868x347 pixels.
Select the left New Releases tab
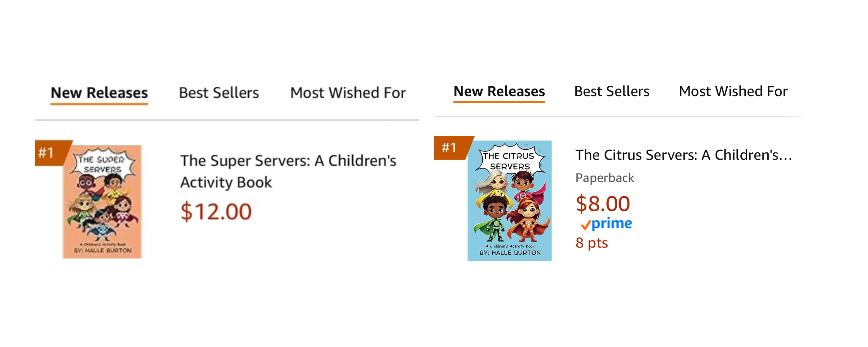point(99,93)
